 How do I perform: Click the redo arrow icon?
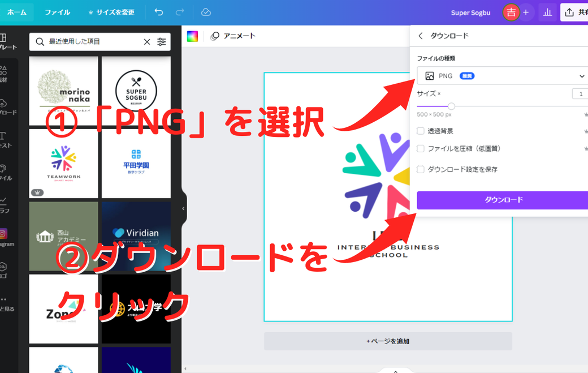click(180, 12)
